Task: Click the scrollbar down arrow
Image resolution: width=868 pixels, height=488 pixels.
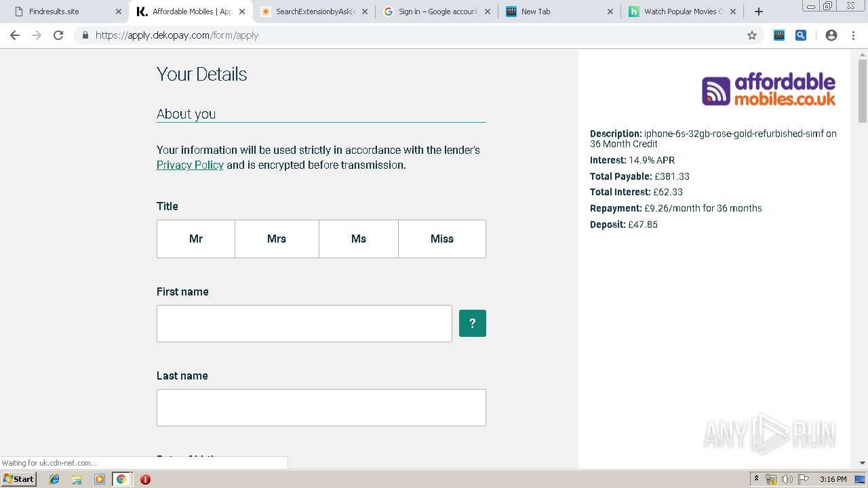Action: (x=863, y=463)
